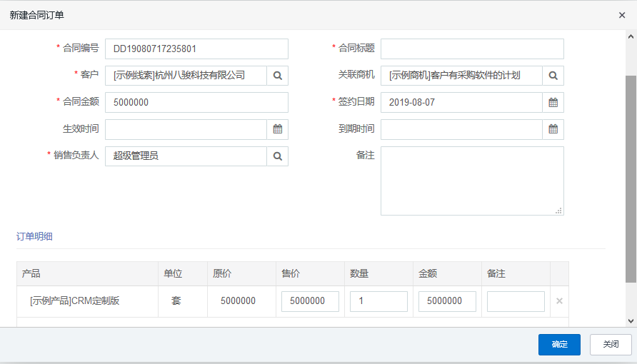Click the product row 备注 input
Screen dimensions: 637x364
(516, 301)
